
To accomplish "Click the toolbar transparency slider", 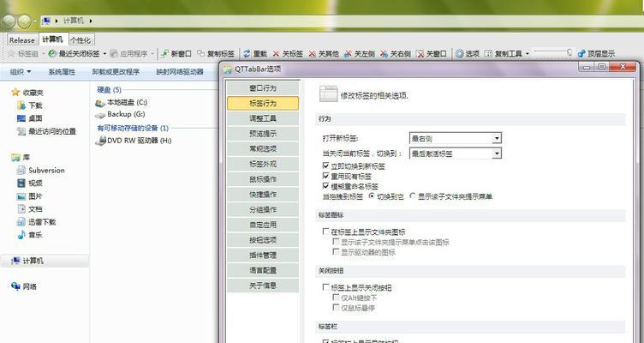I will (552, 52).
